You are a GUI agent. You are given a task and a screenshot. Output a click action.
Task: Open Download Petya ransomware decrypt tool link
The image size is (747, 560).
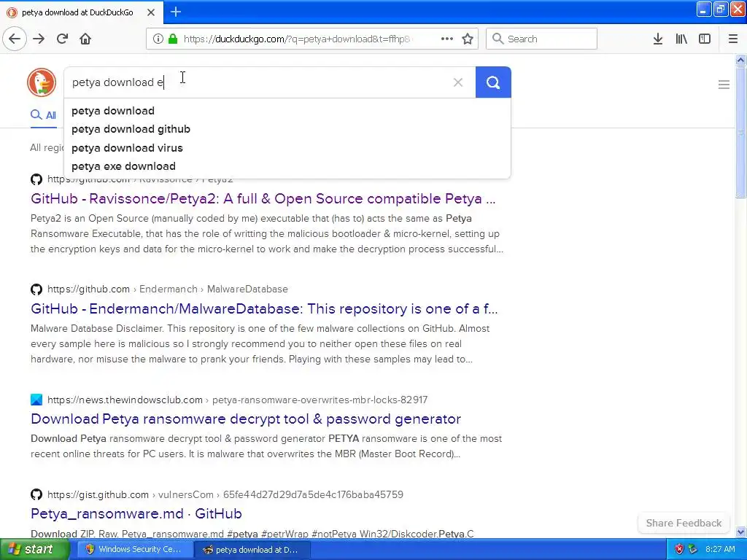pos(246,419)
